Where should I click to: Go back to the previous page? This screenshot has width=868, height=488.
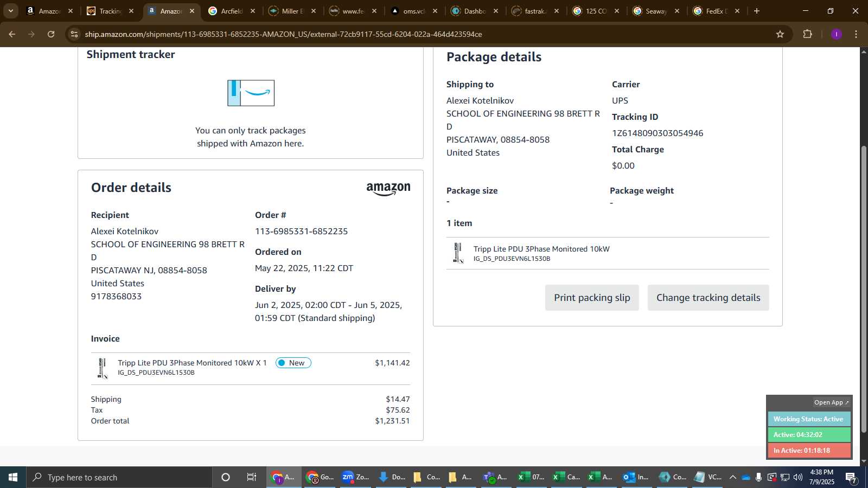pyautogui.click(x=12, y=34)
